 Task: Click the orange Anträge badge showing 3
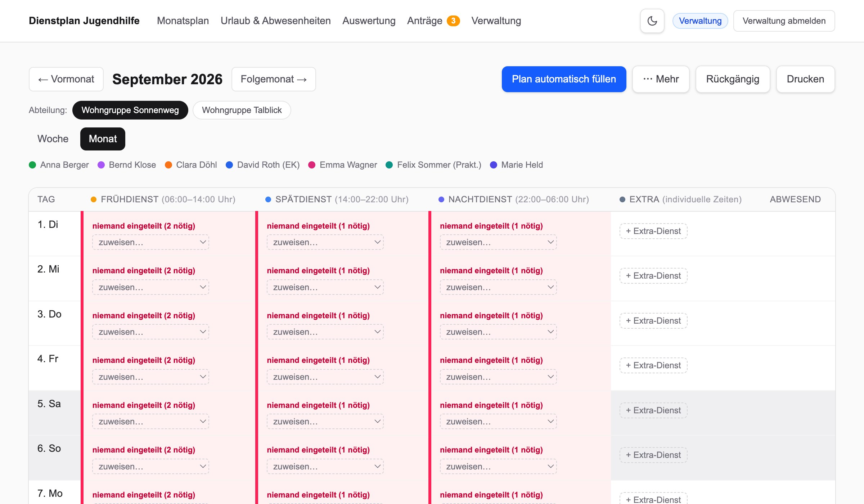453,21
